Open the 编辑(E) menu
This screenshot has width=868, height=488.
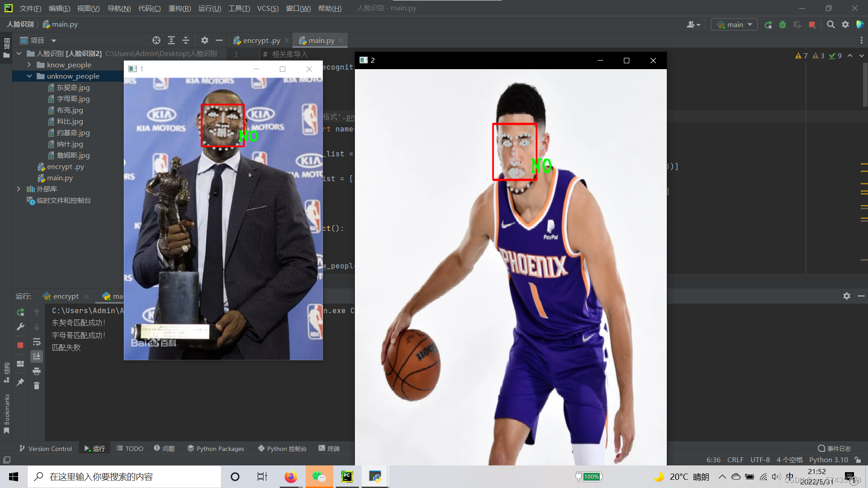click(x=59, y=9)
